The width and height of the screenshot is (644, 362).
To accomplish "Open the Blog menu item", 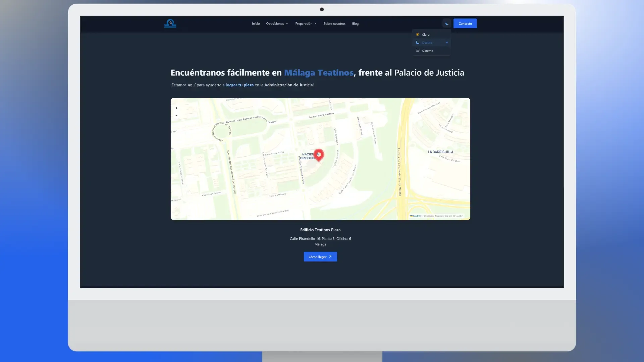I will [x=355, y=23].
